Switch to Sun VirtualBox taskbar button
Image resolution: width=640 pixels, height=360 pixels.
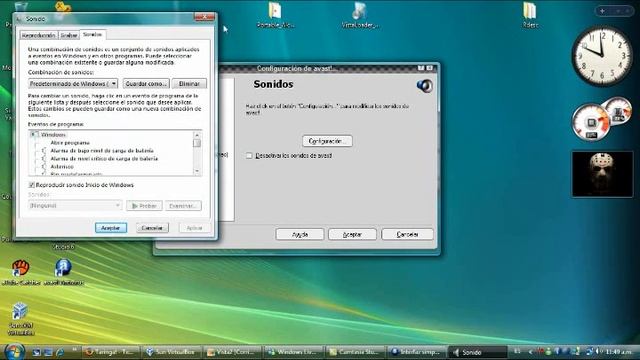[x=171, y=352]
